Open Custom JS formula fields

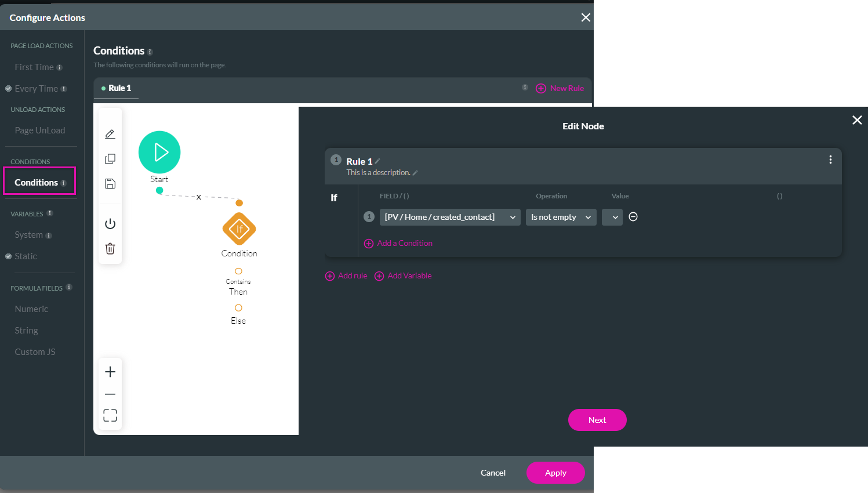(35, 352)
